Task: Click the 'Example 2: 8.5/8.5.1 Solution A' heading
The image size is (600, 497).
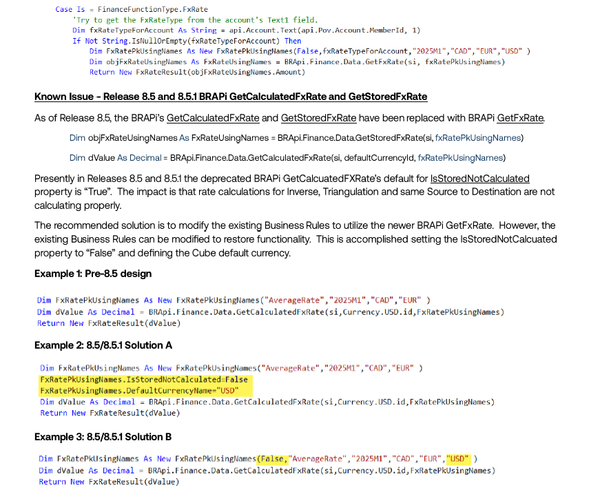Action: [x=103, y=345]
